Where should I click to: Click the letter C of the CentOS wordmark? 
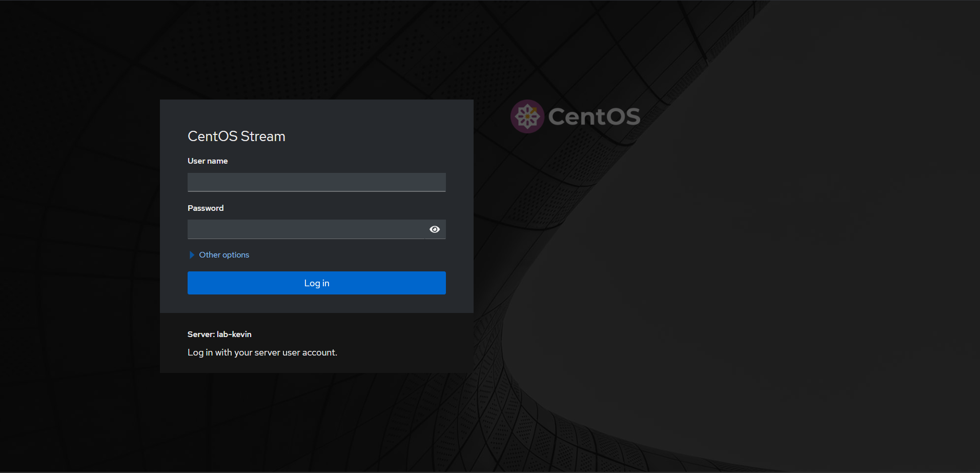558,116
